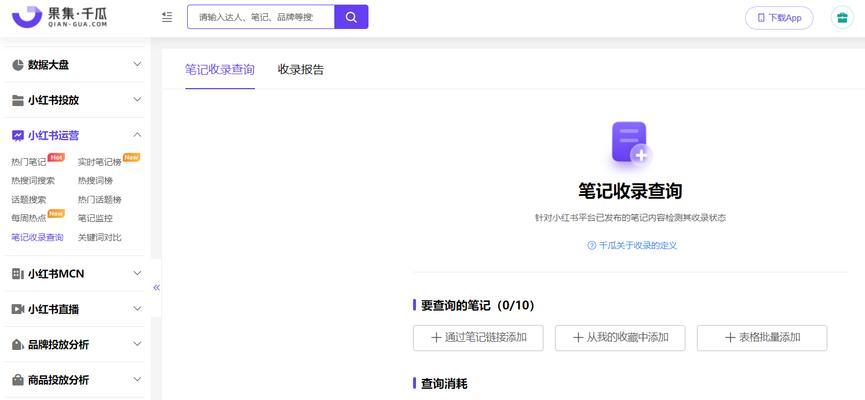Open 热门话题榜 in sidebar
865x400 pixels.
click(99, 200)
